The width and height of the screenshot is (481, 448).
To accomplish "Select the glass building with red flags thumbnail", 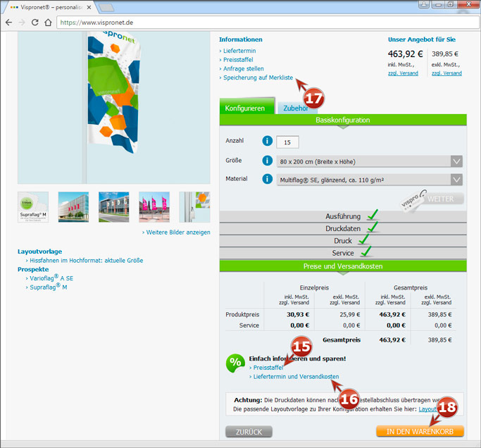I will point(73,207).
